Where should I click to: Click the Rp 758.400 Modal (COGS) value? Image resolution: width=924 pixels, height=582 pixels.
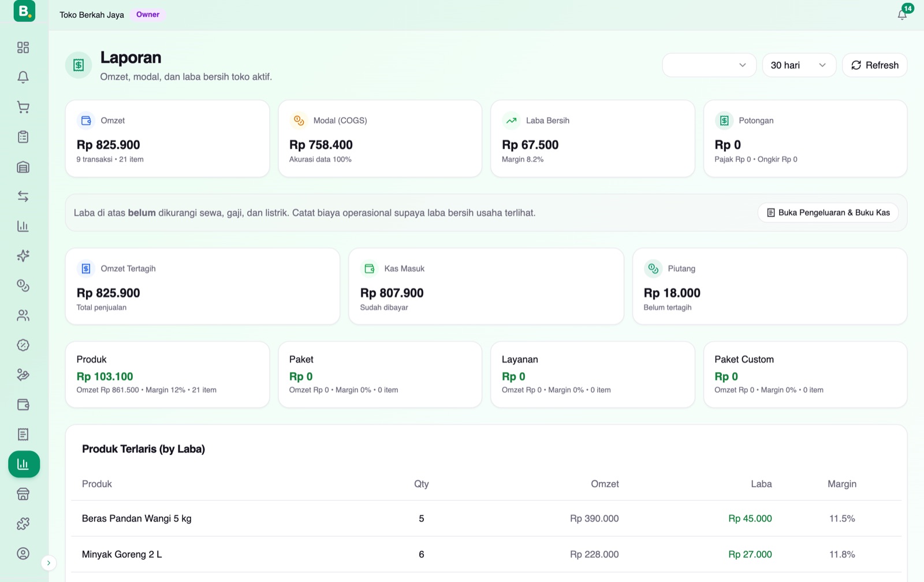pyautogui.click(x=321, y=145)
